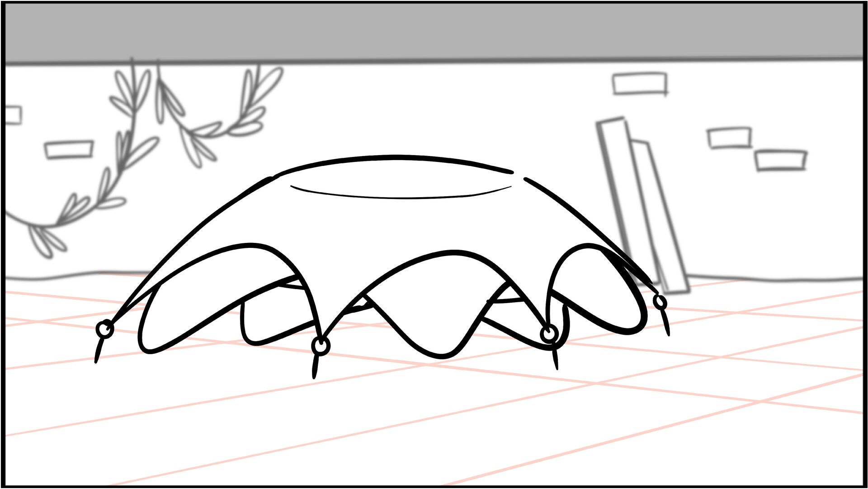This screenshot has width=868, height=489.
Task: Click the leftmost ring on the canopy corner
Action: pyautogui.click(x=105, y=329)
